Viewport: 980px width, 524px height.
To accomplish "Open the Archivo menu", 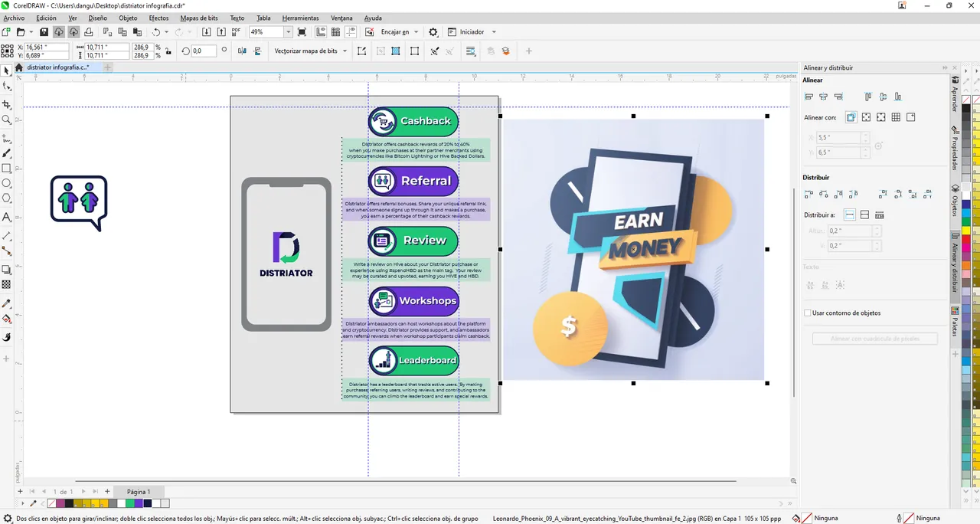I will click(14, 18).
